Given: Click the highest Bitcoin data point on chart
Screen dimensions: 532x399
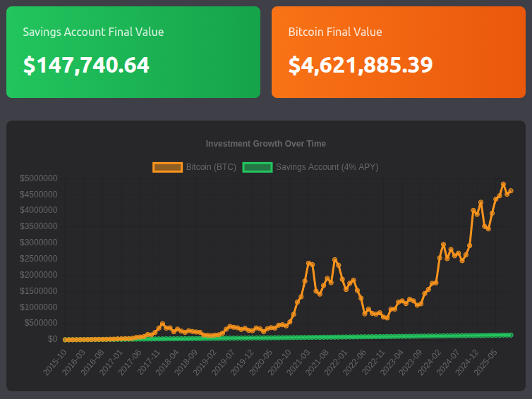Looking at the screenshot, I should 503,185.
